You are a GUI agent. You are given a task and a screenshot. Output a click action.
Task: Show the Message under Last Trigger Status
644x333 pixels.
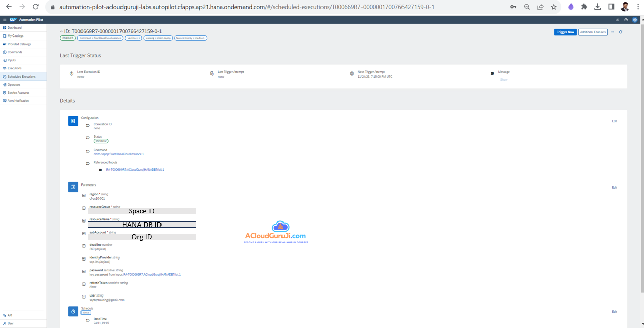[x=503, y=80]
